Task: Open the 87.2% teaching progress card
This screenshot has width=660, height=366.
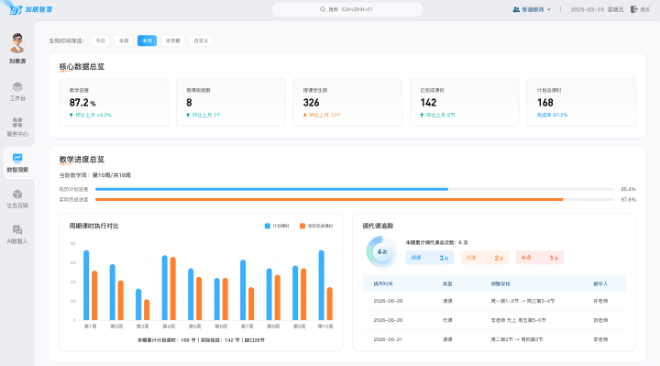Action: pos(114,102)
